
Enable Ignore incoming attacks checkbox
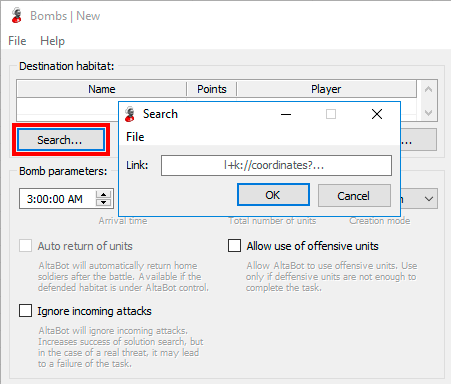point(25,311)
